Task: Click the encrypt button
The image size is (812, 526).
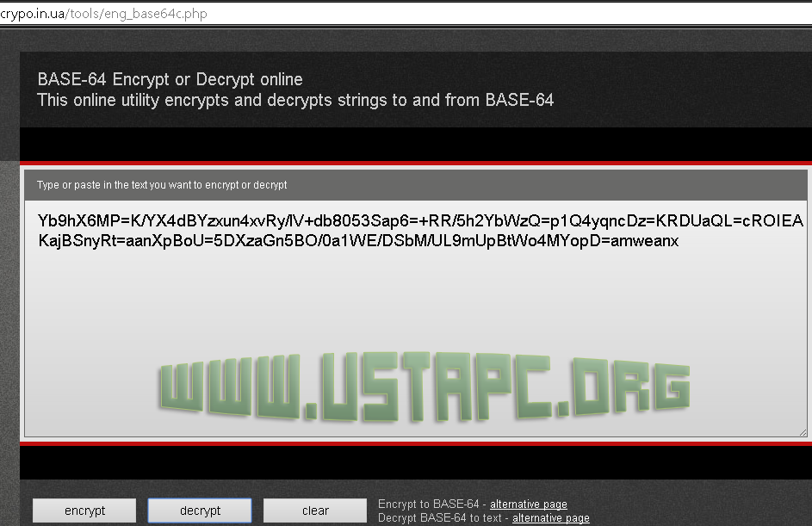Action: click(84, 511)
